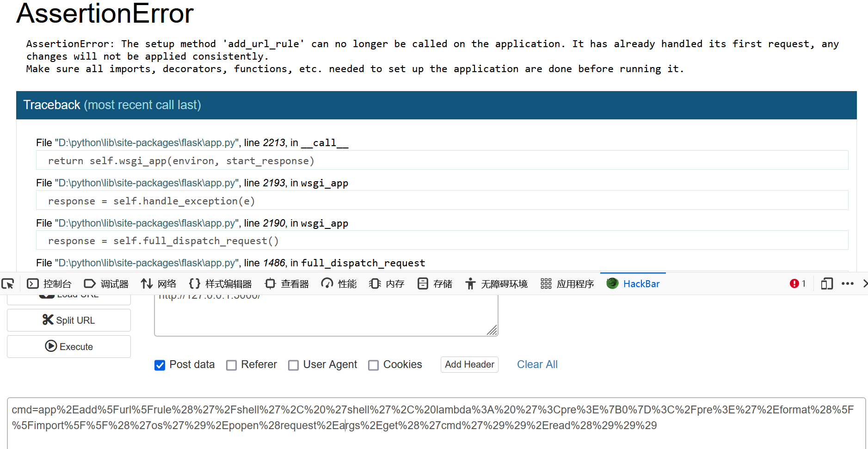Toggle responsive design mode icon
The height and width of the screenshot is (449, 868).
pyautogui.click(x=826, y=283)
